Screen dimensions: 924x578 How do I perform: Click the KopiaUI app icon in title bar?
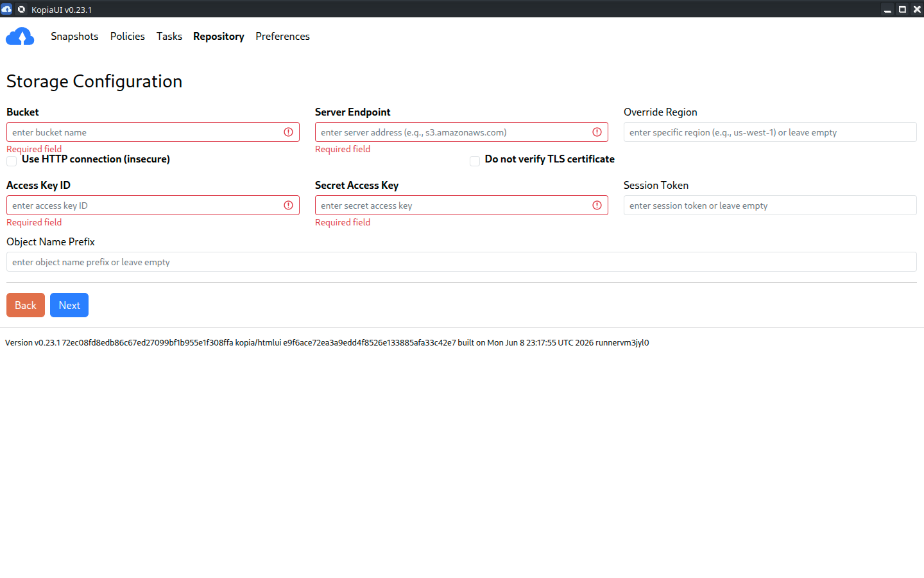point(6,9)
